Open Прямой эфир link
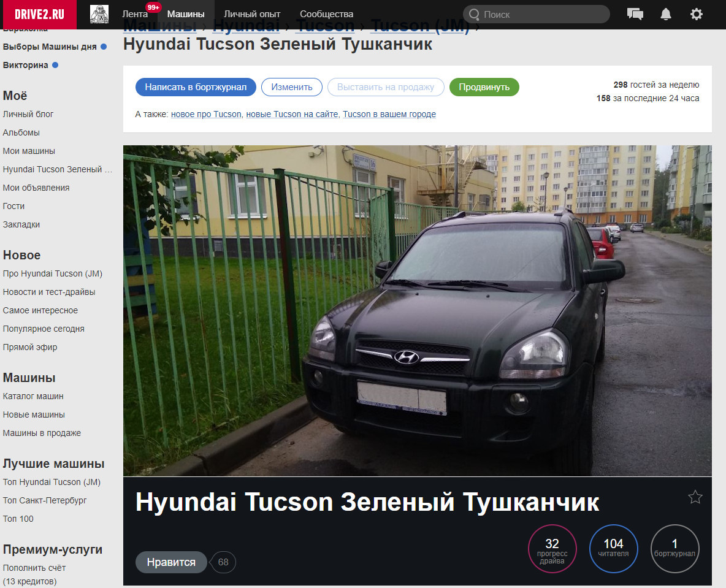This screenshot has width=726, height=588. [x=30, y=347]
